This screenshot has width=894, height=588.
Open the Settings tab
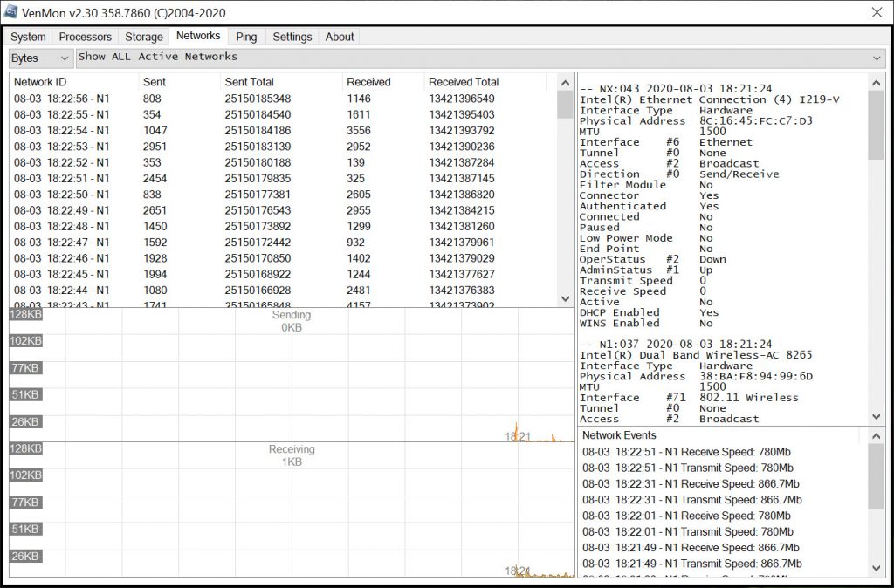[x=292, y=37]
